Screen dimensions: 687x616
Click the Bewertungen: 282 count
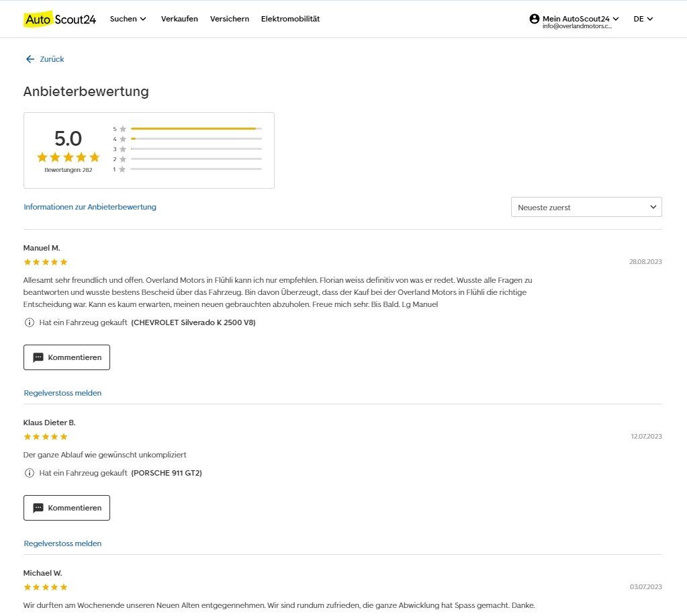tap(68, 170)
